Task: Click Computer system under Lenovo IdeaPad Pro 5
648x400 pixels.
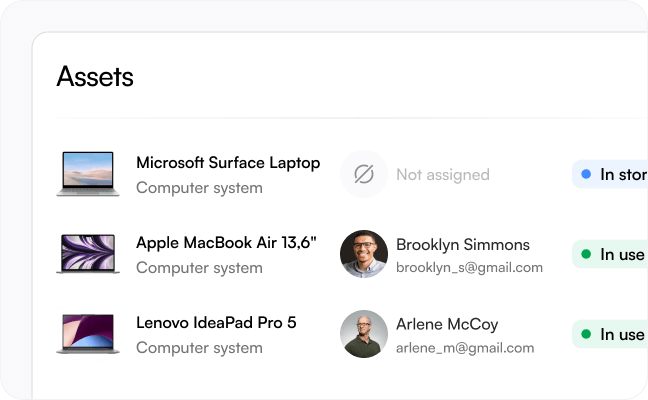Action: 200,348
